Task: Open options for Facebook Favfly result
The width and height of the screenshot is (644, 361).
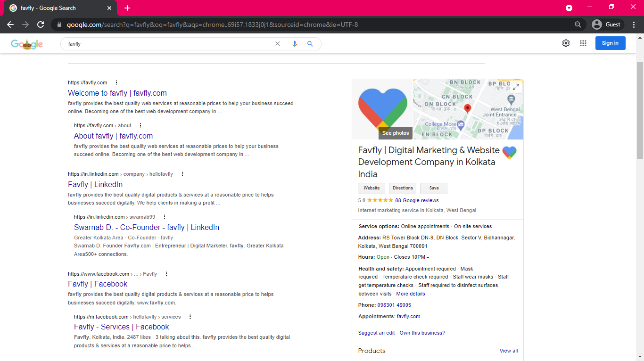Action: coord(166,274)
